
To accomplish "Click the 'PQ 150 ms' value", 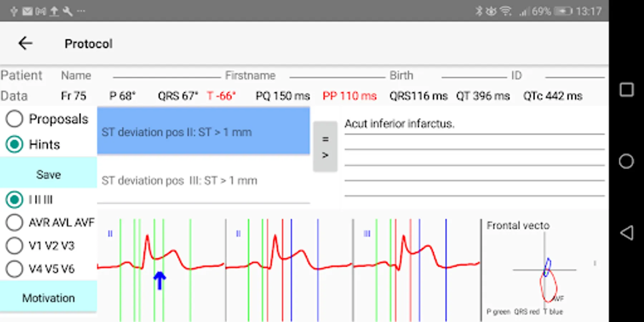I will click(283, 96).
